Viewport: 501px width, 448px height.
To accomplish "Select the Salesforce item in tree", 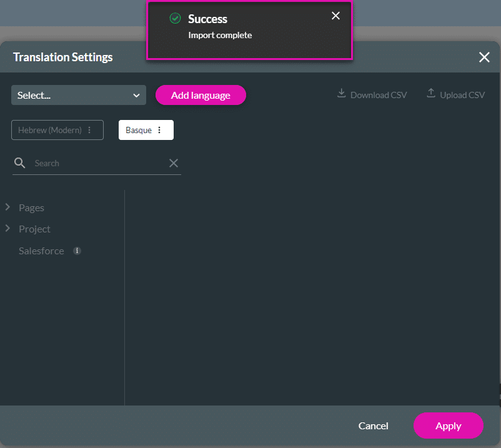I will click(x=41, y=251).
